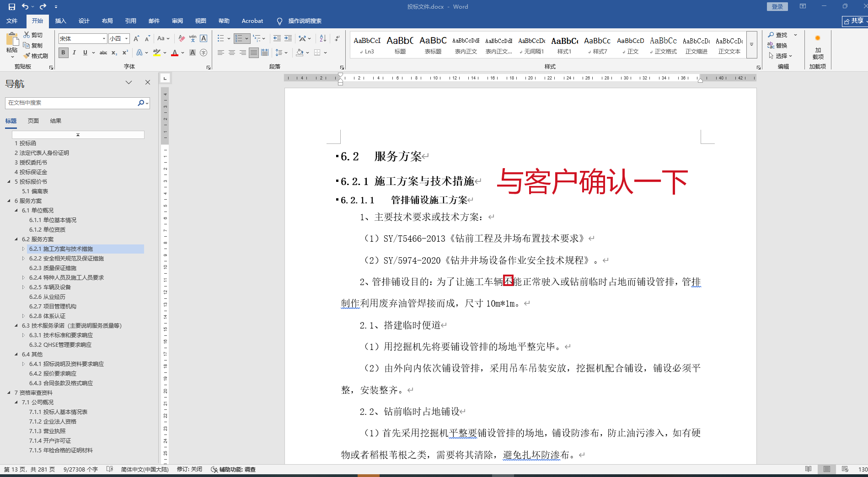Image resolution: width=868 pixels, height=477 pixels.
Task: Click the 登录 (Sign in) button
Action: (777, 7)
